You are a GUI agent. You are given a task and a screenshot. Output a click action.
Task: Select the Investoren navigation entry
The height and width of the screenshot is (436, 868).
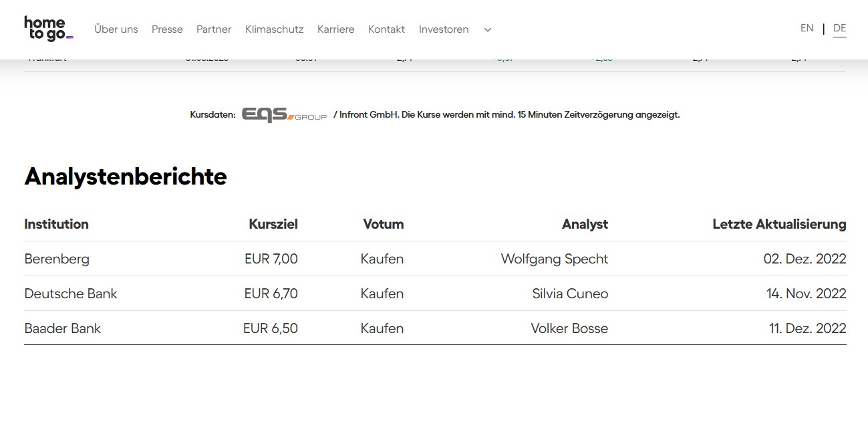point(443,29)
